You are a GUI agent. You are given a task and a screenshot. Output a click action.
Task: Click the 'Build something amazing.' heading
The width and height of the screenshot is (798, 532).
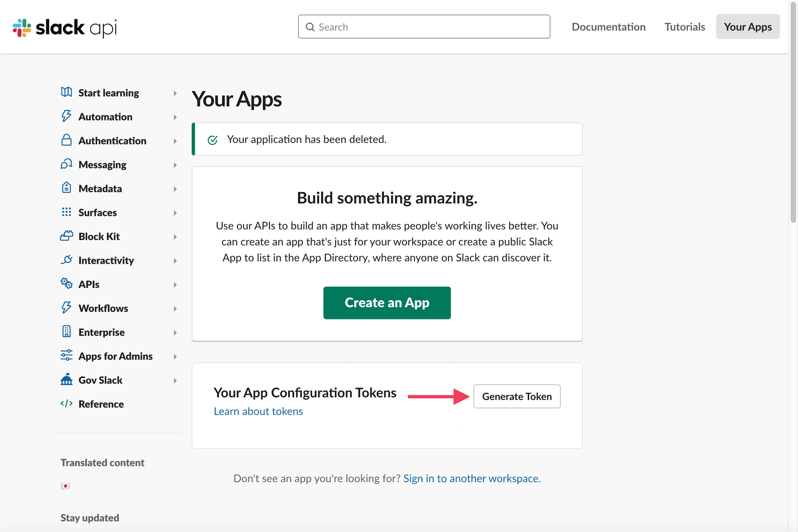coord(387,198)
